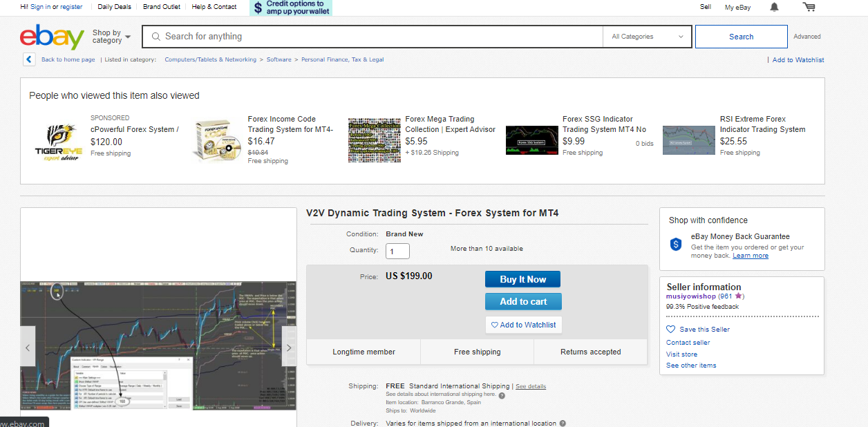
Task: Click the help icon next to international shipping
Action: (502, 395)
